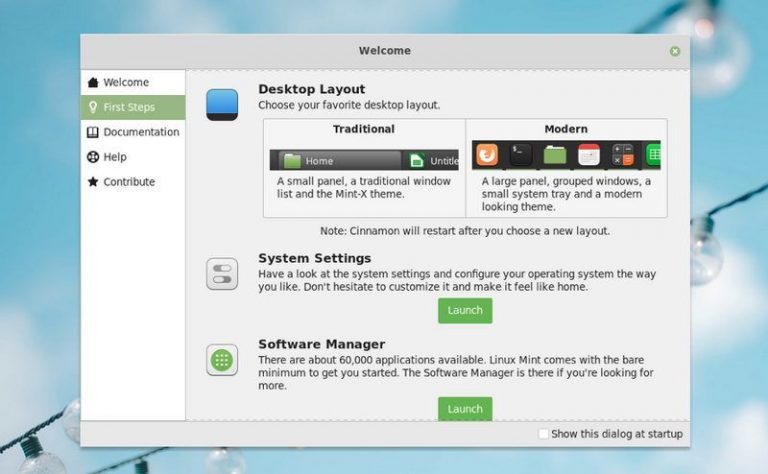Click the System Settings toggle icon

tap(222, 274)
